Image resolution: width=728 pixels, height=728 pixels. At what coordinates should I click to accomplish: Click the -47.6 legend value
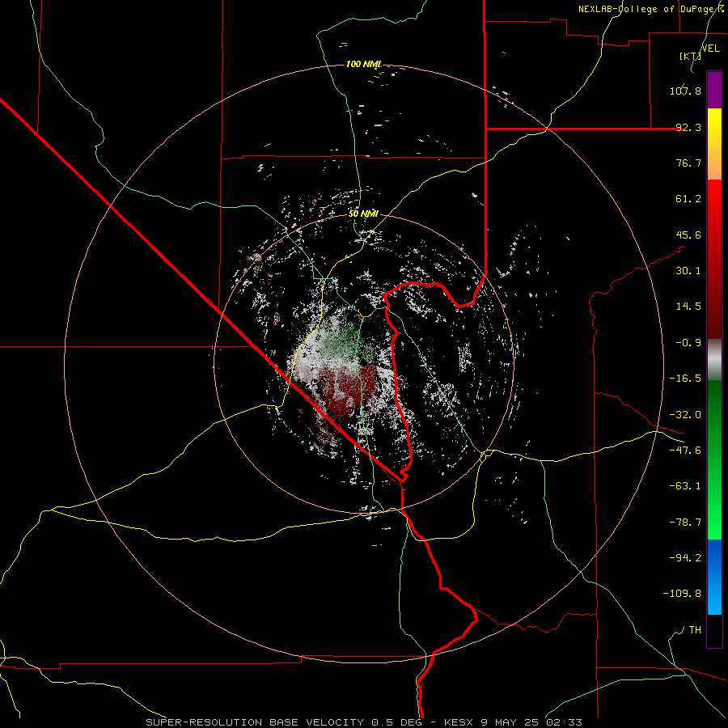(685, 451)
